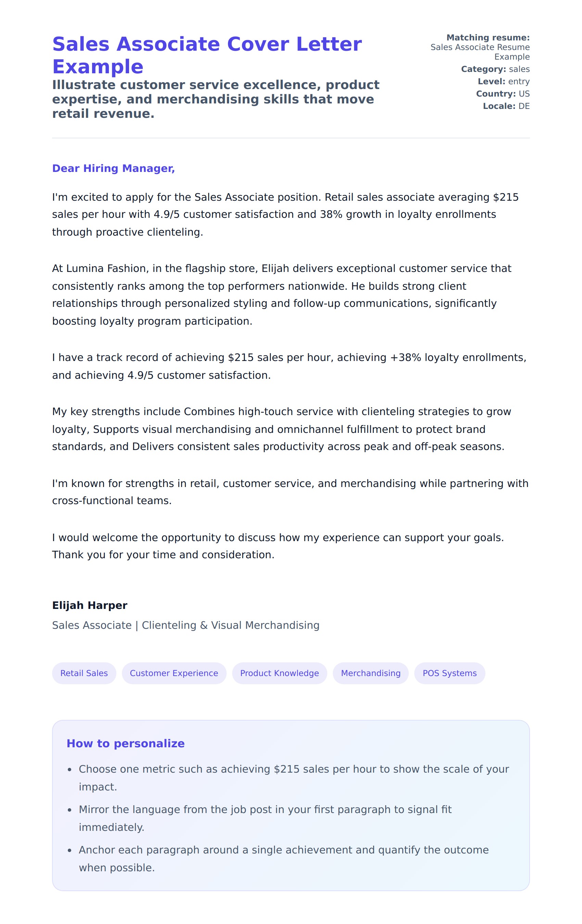Click the Locale: DE metadata line
Viewport: 582px width, 924px height.
pyautogui.click(x=506, y=106)
